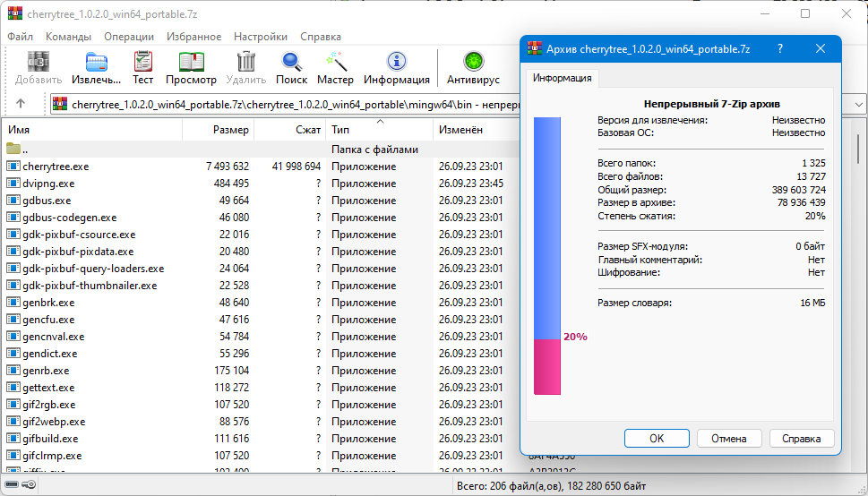Click the gettext.exe file icon
Screen dimensions: 868x496
[13, 388]
